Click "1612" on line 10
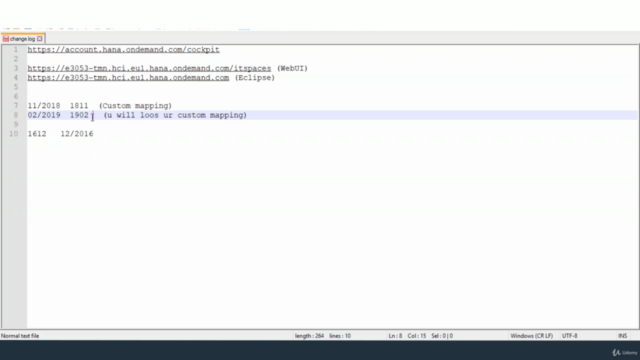The image size is (640, 360). (37, 134)
